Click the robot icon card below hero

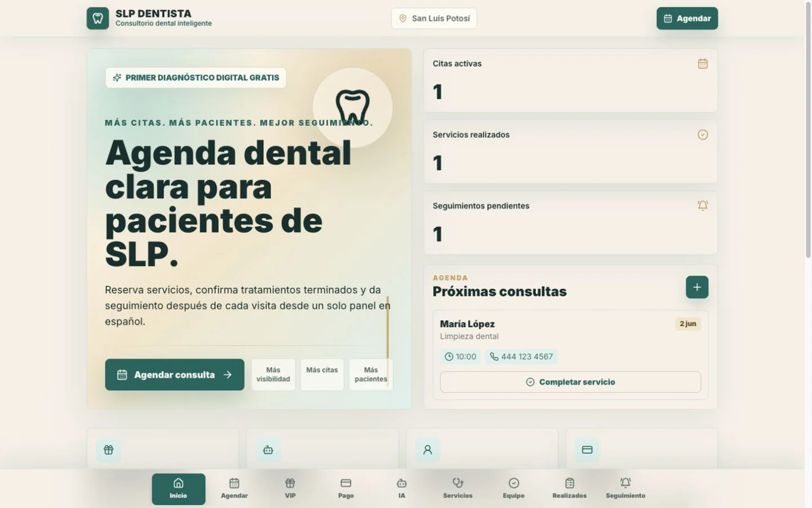(268, 450)
